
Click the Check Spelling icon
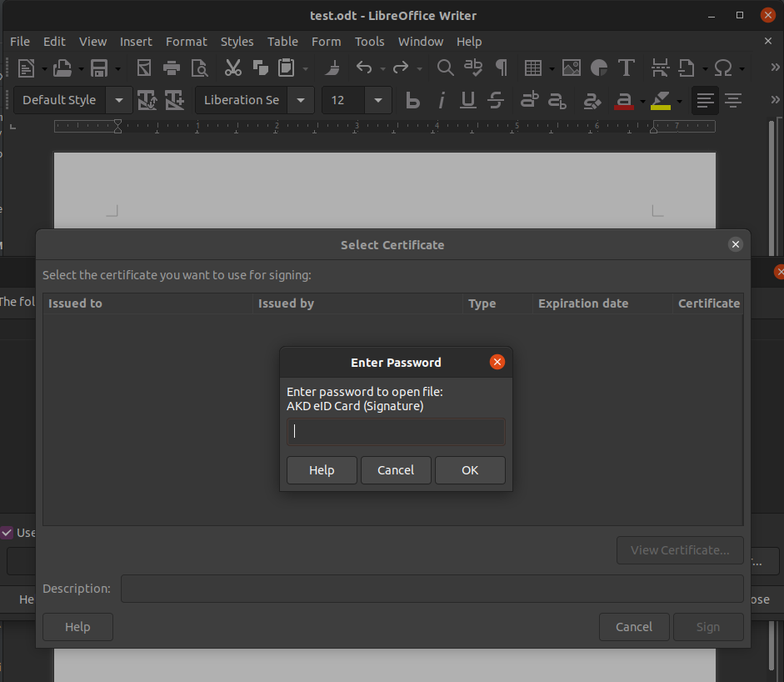point(473,68)
